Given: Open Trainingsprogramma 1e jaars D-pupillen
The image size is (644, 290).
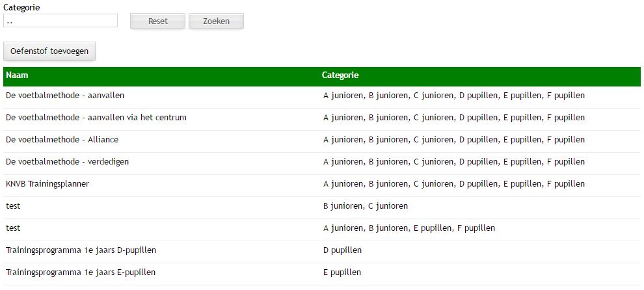Looking at the screenshot, I should point(81,250).
